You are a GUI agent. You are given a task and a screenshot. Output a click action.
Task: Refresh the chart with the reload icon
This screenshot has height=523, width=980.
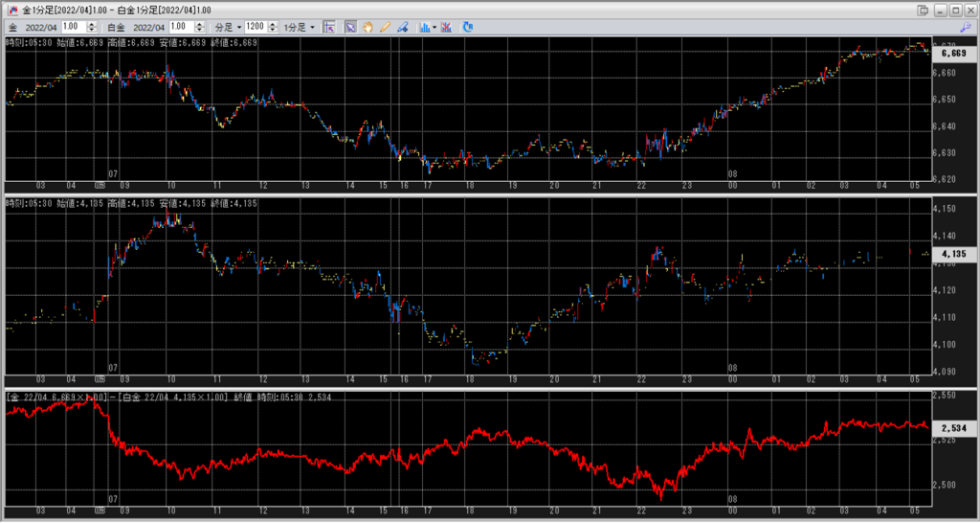(x=468, y=27)
